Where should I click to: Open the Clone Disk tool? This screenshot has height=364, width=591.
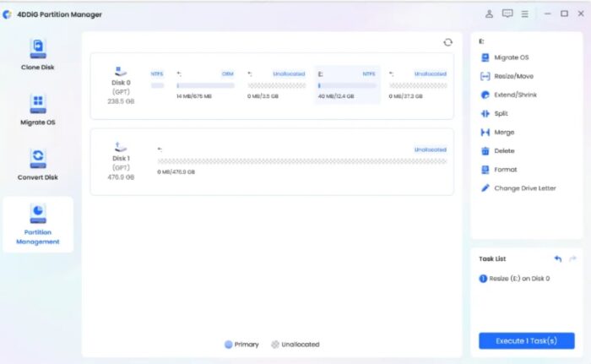[38, 54]
